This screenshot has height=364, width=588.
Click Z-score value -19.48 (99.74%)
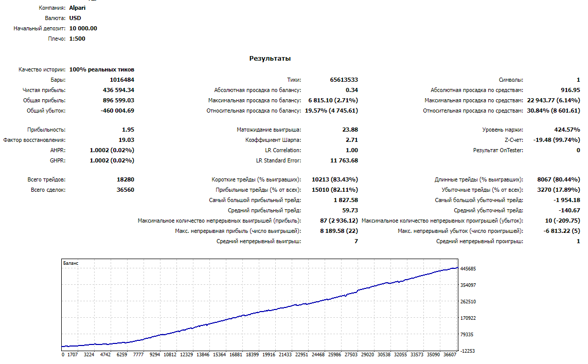coord(557,140)
